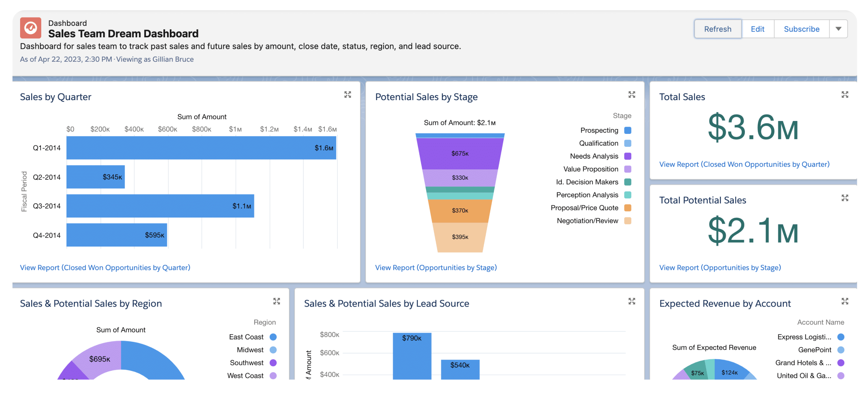
Task: Click the Q1-2014 bar showing $1.6M
Action: [201, 148]
